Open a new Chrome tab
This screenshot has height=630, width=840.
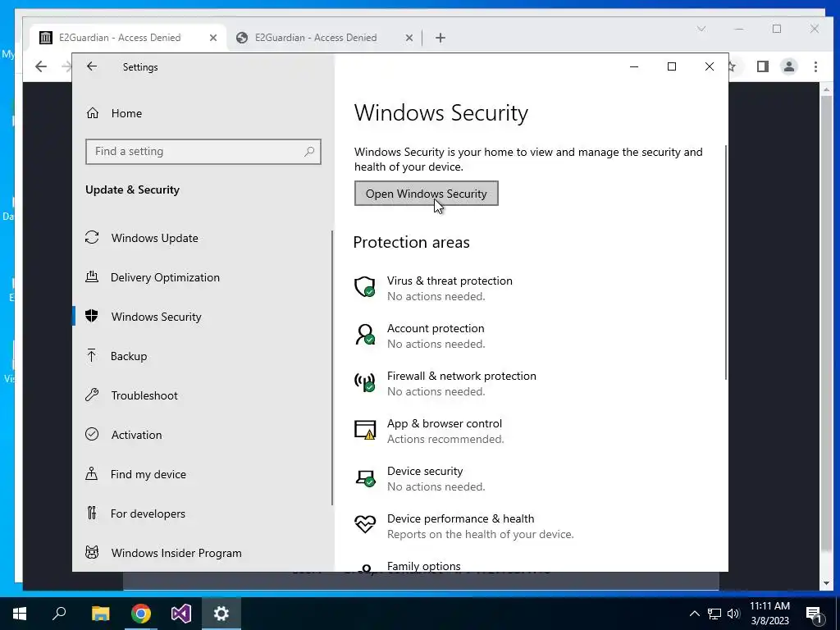pyautogui.click(x=441, y=38)
